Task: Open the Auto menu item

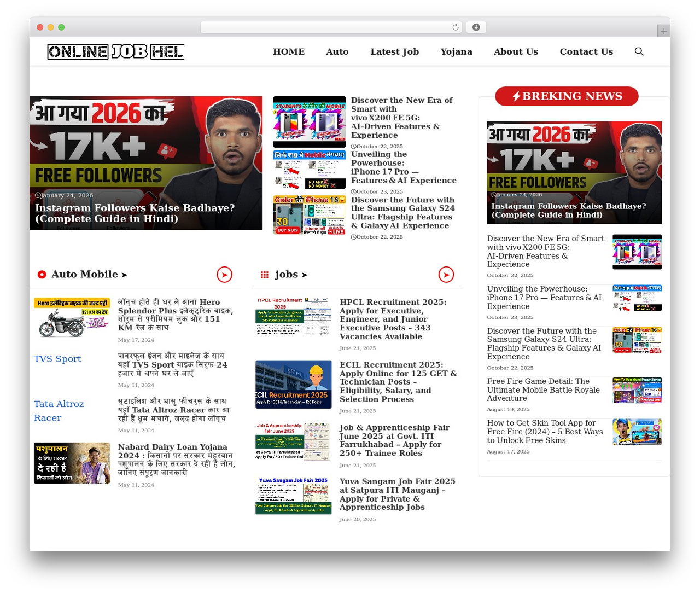Action: pyautogui.click(x=337, y=51)
